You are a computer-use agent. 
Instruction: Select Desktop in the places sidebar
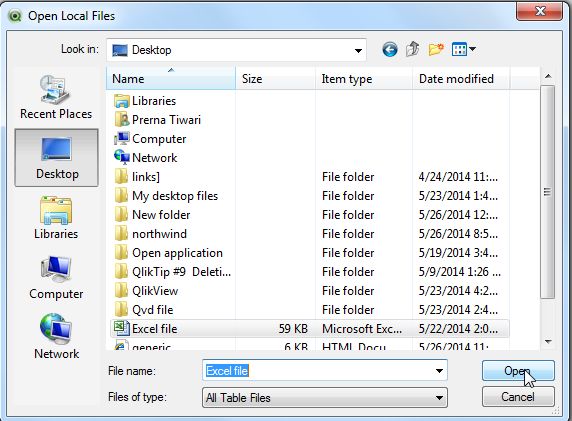(57, 158)
